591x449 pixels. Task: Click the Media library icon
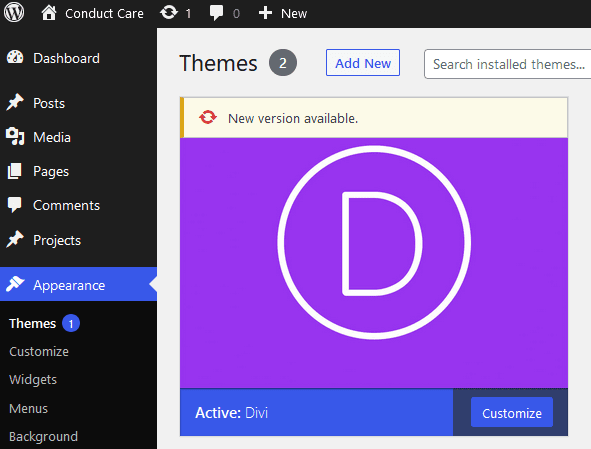tap(15, 136)
